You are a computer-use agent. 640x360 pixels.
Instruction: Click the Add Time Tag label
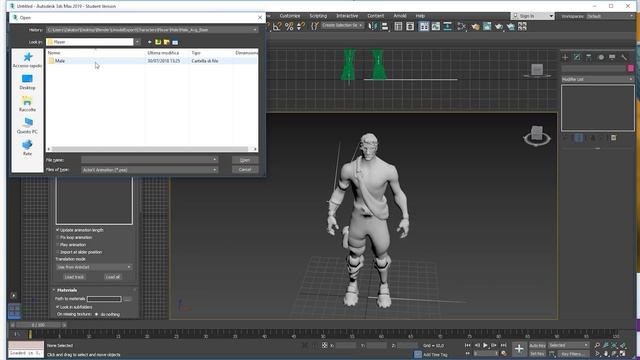tap(436, 355)
